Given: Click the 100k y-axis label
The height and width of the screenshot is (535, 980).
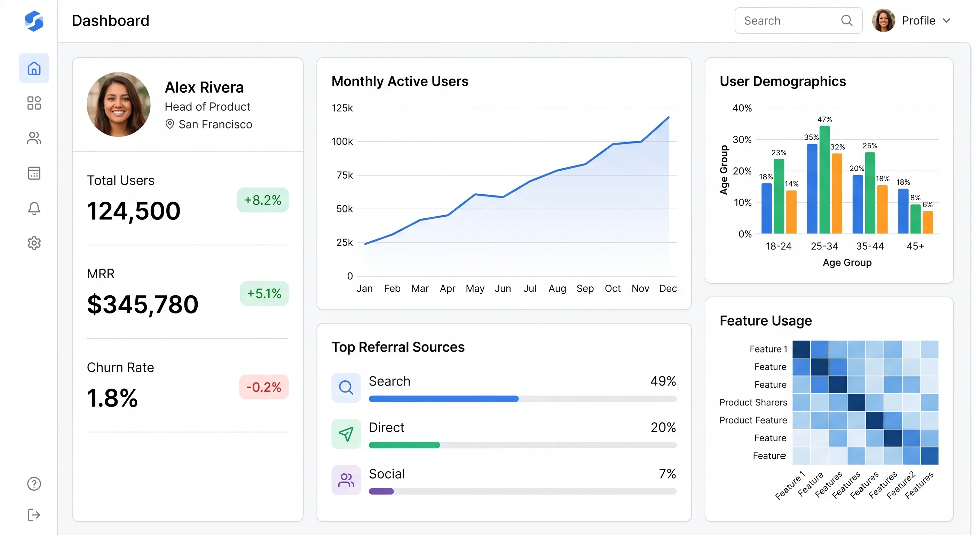Looking at the screenshot, I should [x=342, y=142].
